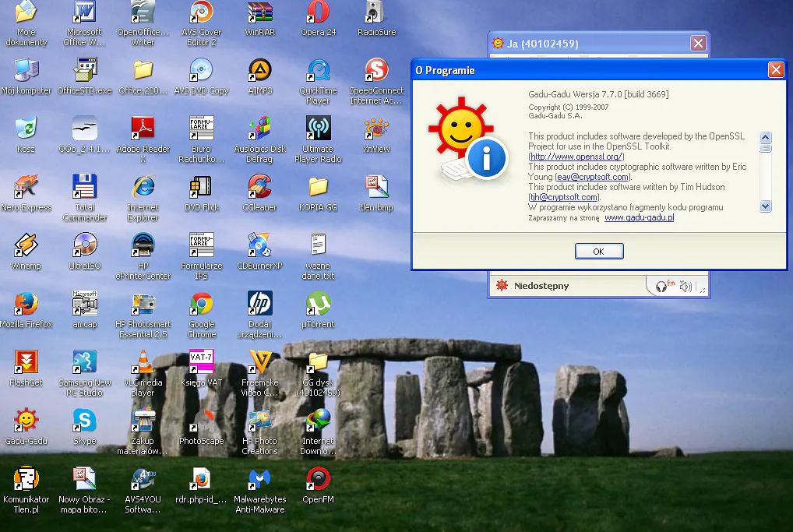This screenshot has height=532, width=793.
Task: Select the Księga VAT icon
Action: pyautogui.click(x=201, y=368)
